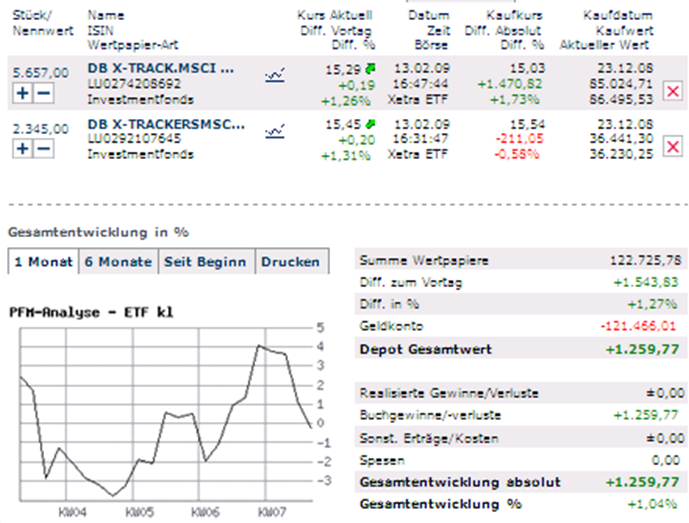Click plus button for DB X-TRACK.MSCI position

tap(21, 93)
